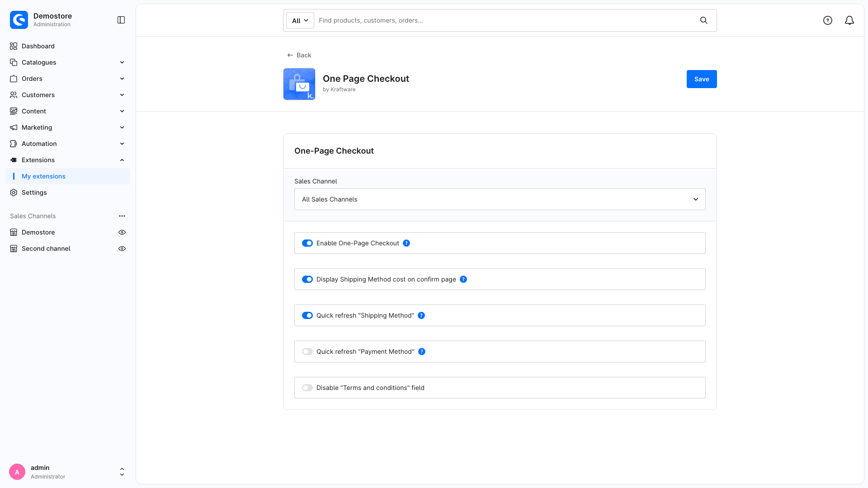View Second channel via eye icon
Screen dimensions: 868x488
click(x=122, y=249)
